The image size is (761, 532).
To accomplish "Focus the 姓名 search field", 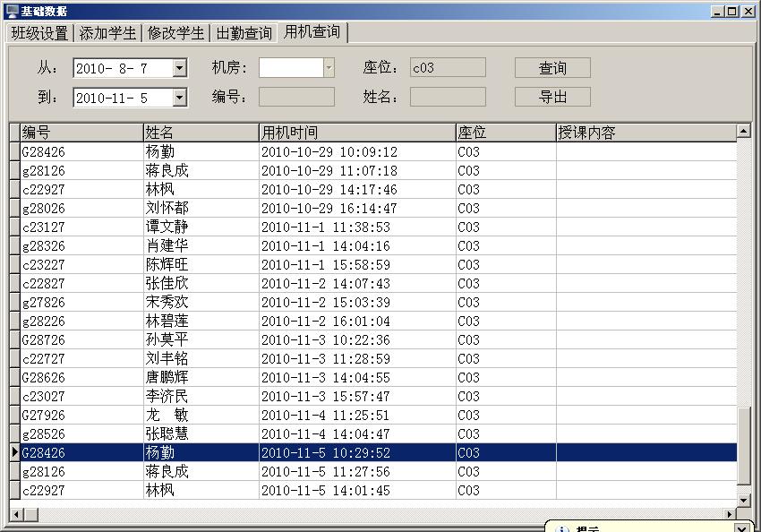I will point(447,97).
